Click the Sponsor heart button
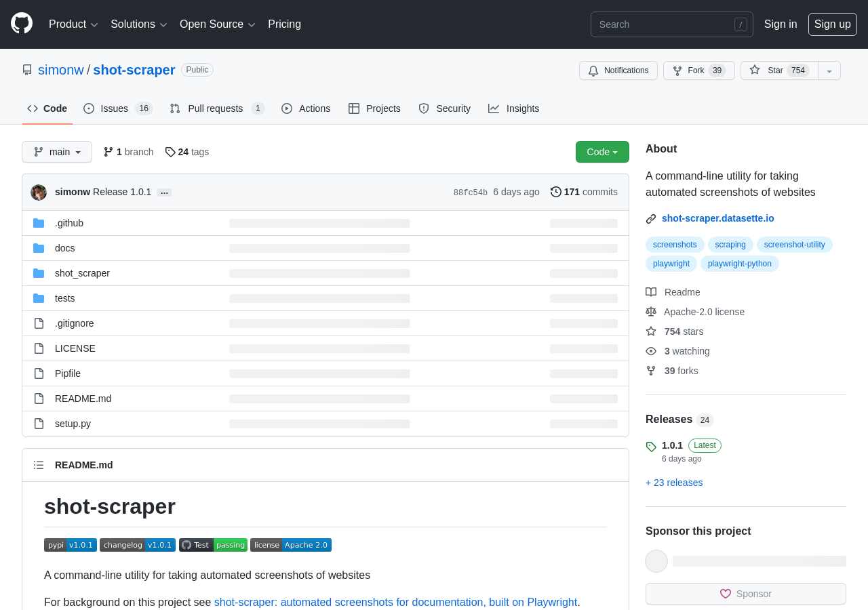 coord(745,594)
